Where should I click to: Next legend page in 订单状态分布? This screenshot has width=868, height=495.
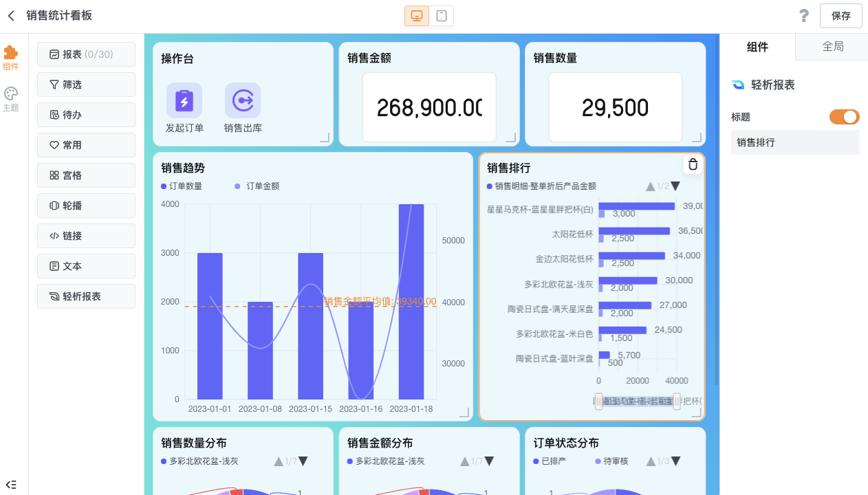(675, 461)
